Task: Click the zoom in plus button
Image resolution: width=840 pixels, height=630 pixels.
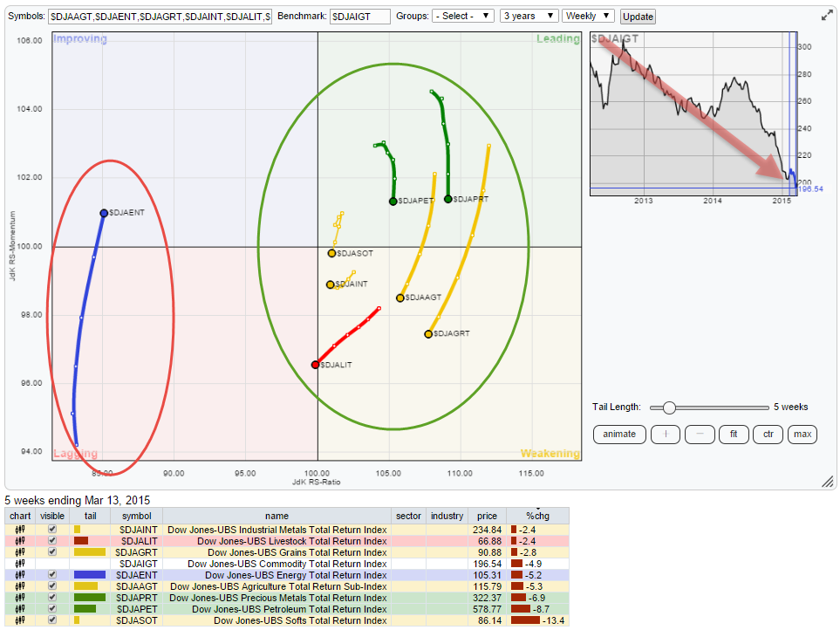Action: [x=665, y=434]
